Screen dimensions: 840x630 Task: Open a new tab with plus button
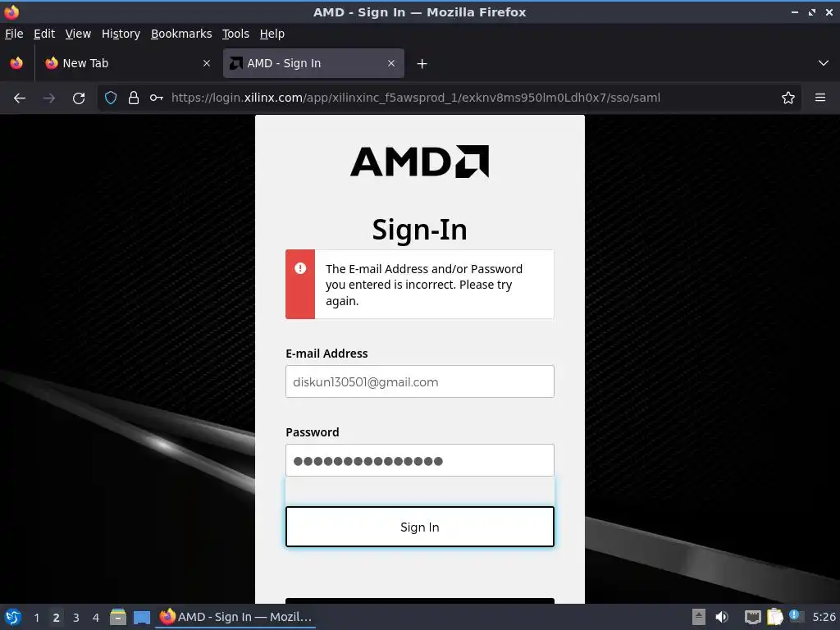pos(422,64)
